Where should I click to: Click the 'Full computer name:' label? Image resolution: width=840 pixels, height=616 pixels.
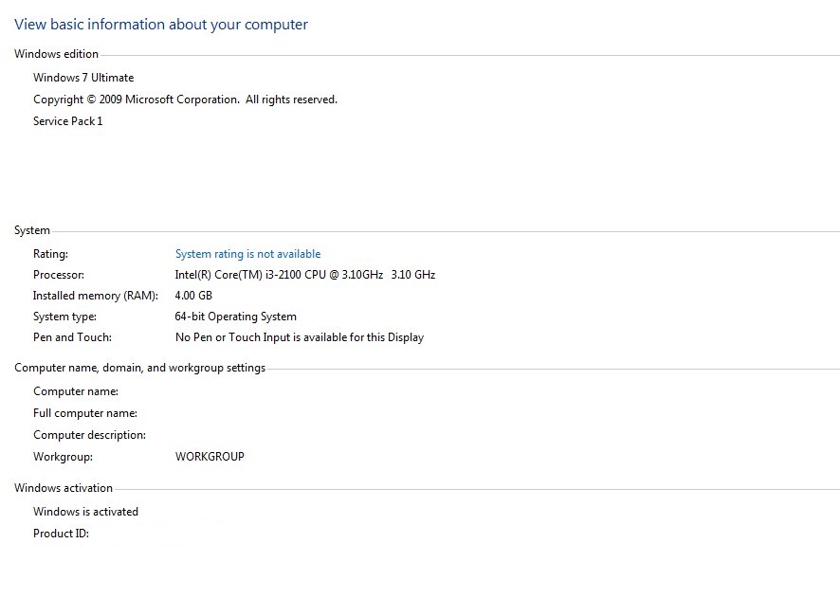pyautogui.click(x=85, y=413)
